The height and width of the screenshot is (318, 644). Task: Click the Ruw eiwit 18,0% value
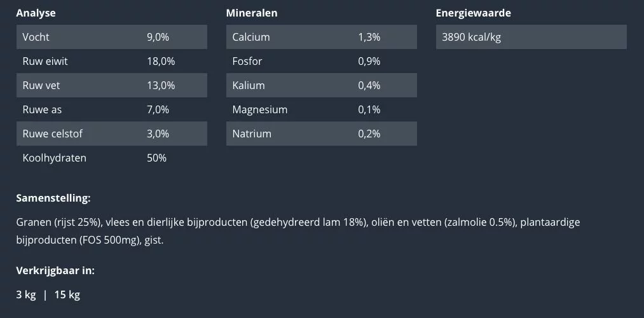(x=160, y=61)
